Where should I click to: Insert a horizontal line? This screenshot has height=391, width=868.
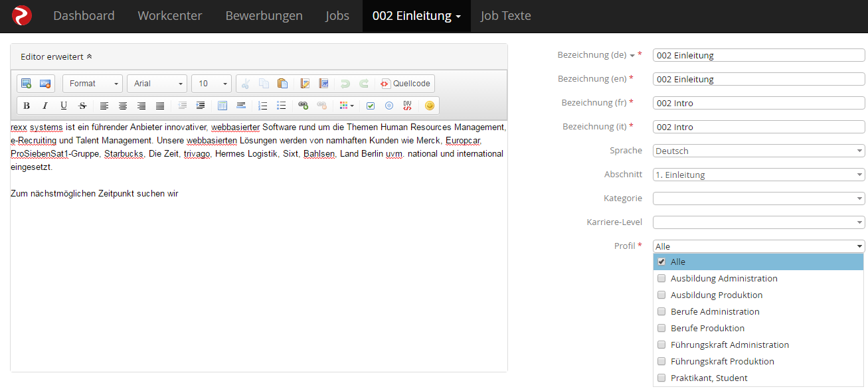tap(241, 106)
